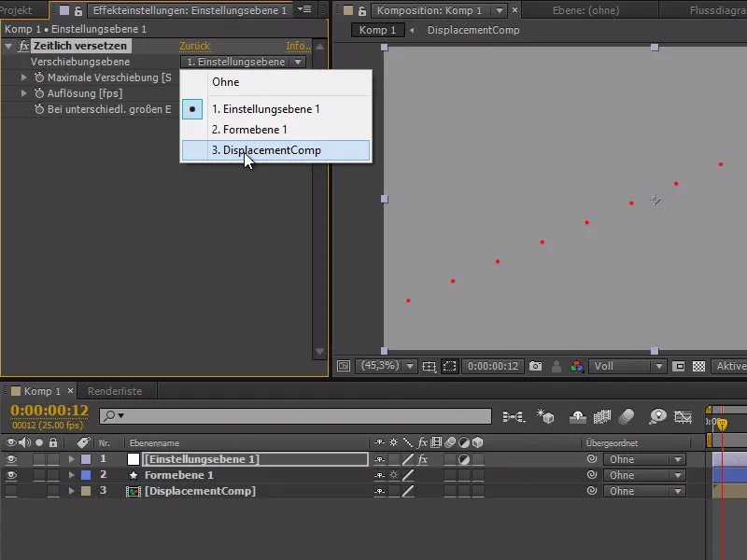The height and width of the screenshot is (560, 747).
Task: Choose 1. Einstellungsebene 1 menu entry
Action: [x=275, y=109]
